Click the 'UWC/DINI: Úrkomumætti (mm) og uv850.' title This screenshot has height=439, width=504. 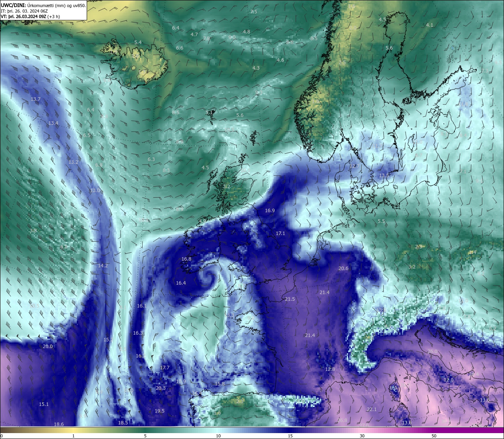43,6
